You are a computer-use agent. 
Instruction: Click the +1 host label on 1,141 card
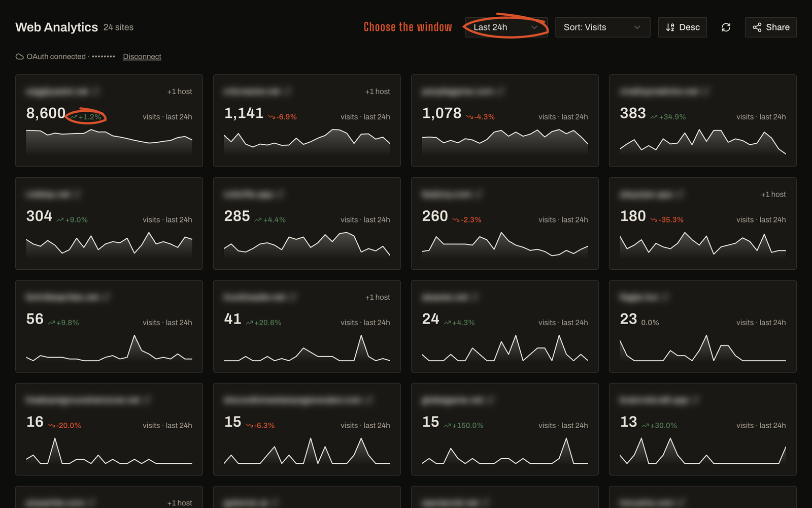(x=378, y=91)
